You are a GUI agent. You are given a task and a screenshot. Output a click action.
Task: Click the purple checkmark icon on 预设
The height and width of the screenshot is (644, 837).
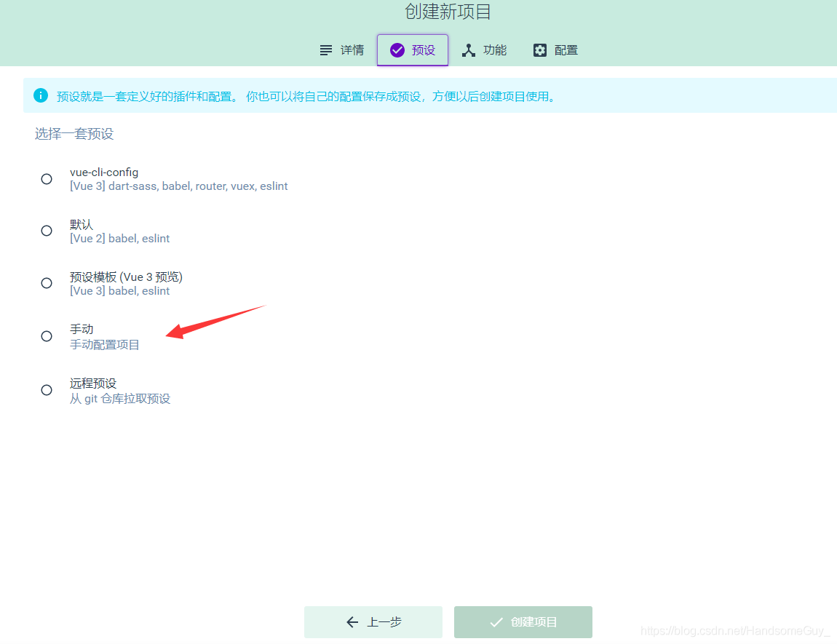pyautogui.click(x=397, y=50)
